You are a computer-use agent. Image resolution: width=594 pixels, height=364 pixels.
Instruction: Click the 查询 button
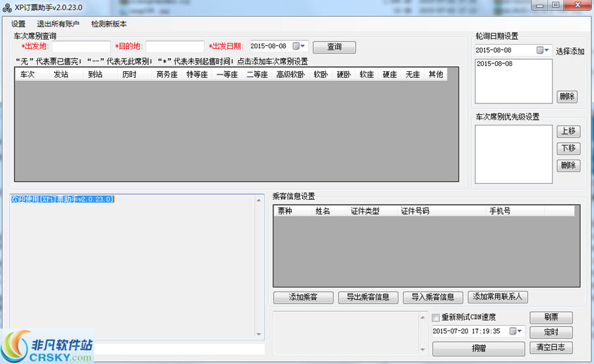click(x=334, y=47)
